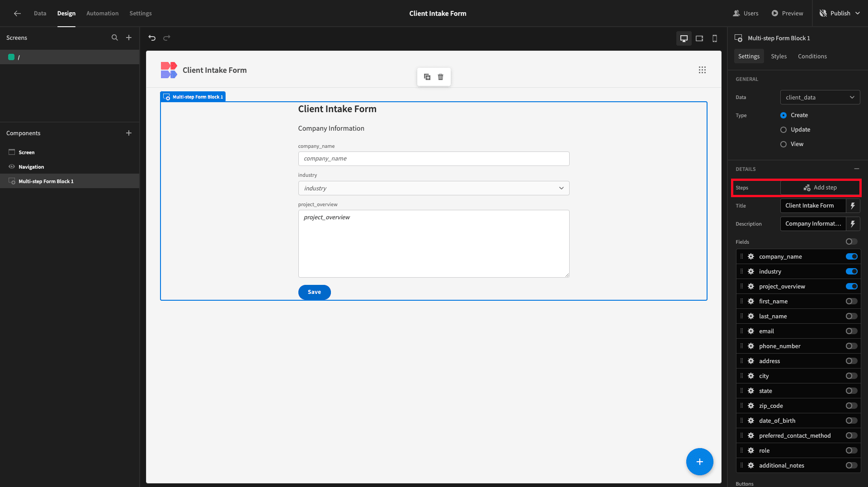The image size is (868, 487).
Task: Add a component with plus icon
Action: (129, 133)
